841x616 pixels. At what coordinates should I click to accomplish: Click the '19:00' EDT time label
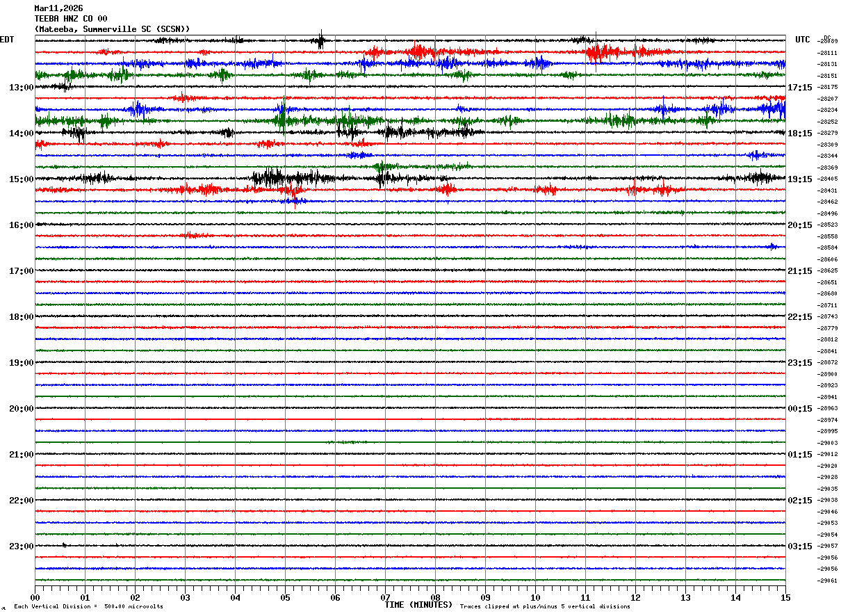click(22, 363)
